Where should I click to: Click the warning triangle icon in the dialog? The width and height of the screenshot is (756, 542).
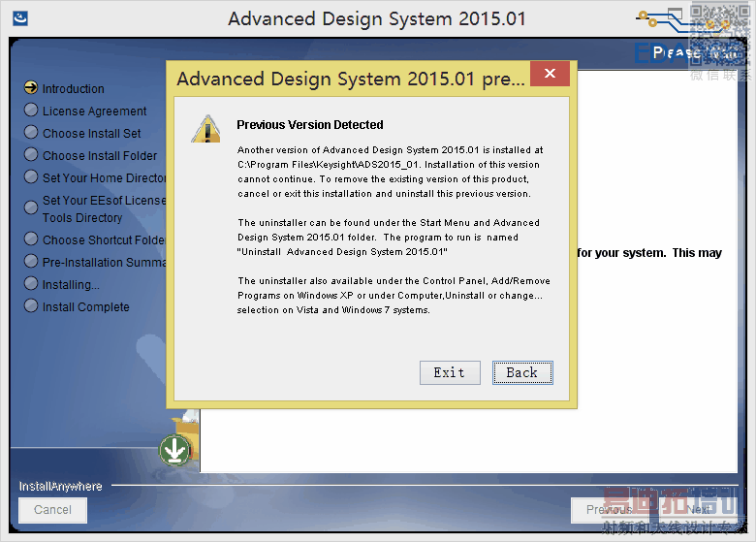206,129
